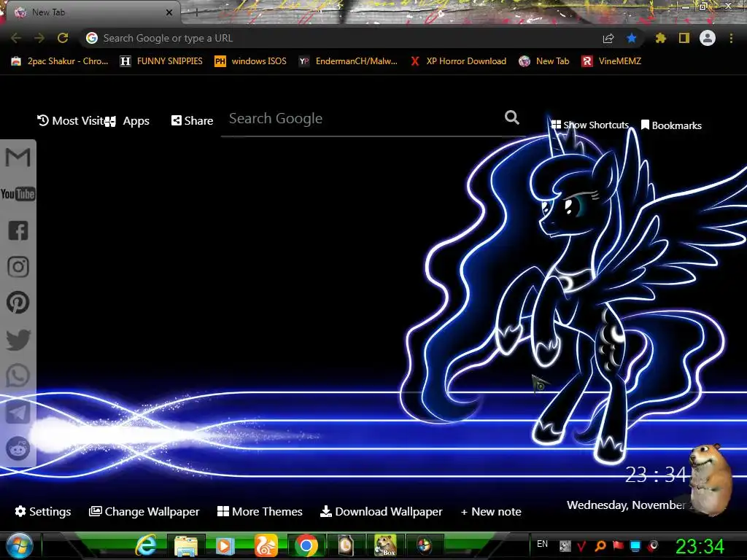Viewport: 747px width, 560px height.
Task: Open Chrome three-dot menu
Action: click(x=731, y=38)
